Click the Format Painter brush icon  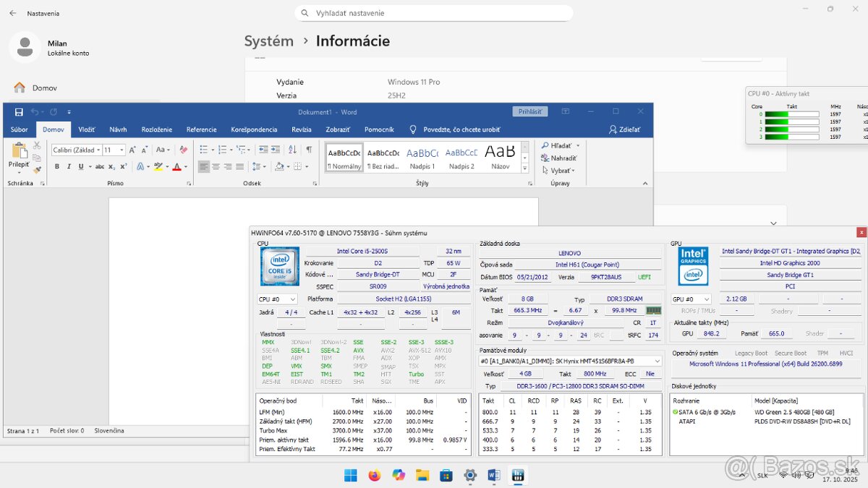(38, 171)
